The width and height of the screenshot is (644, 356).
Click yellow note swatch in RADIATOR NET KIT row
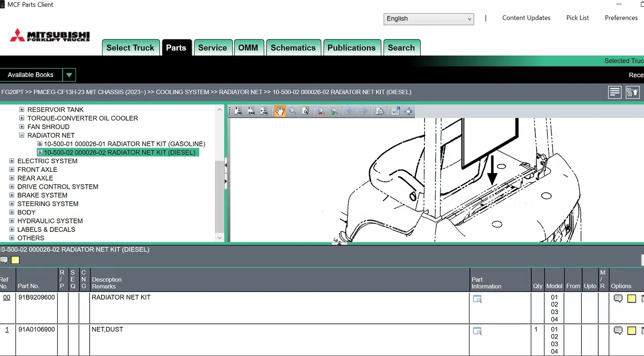(631, 299)
